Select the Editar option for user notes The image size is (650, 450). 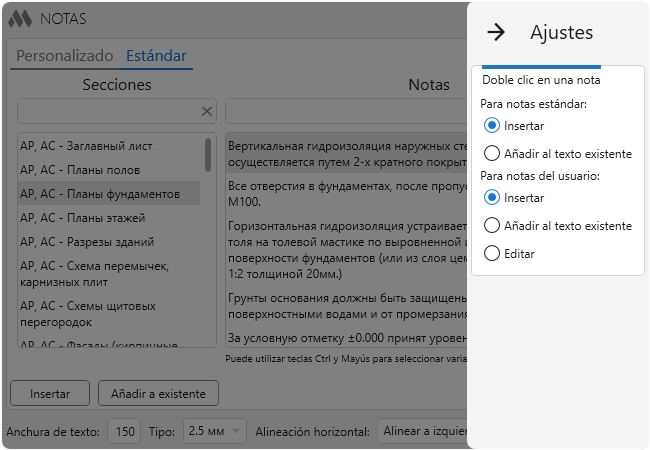(491, 254)
